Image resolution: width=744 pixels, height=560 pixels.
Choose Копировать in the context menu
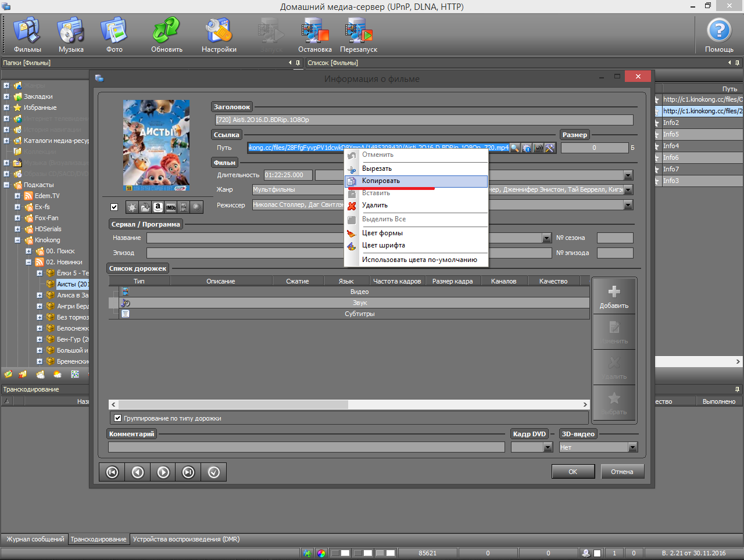381,181
